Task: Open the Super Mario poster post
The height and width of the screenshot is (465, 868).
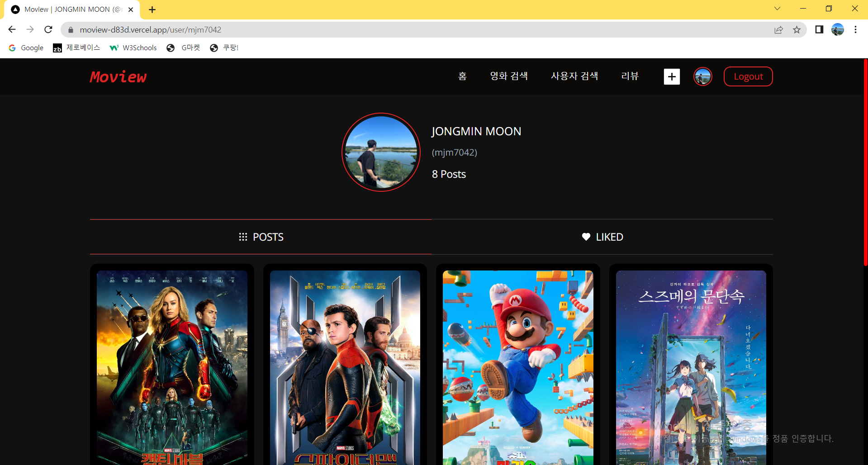Action: click(x=518, y=367)
